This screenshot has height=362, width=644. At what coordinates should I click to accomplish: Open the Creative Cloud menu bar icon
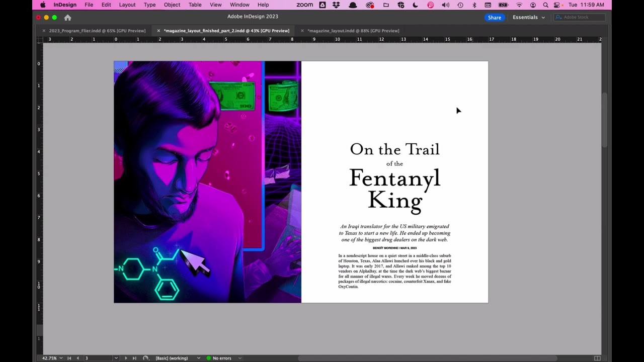370,5
